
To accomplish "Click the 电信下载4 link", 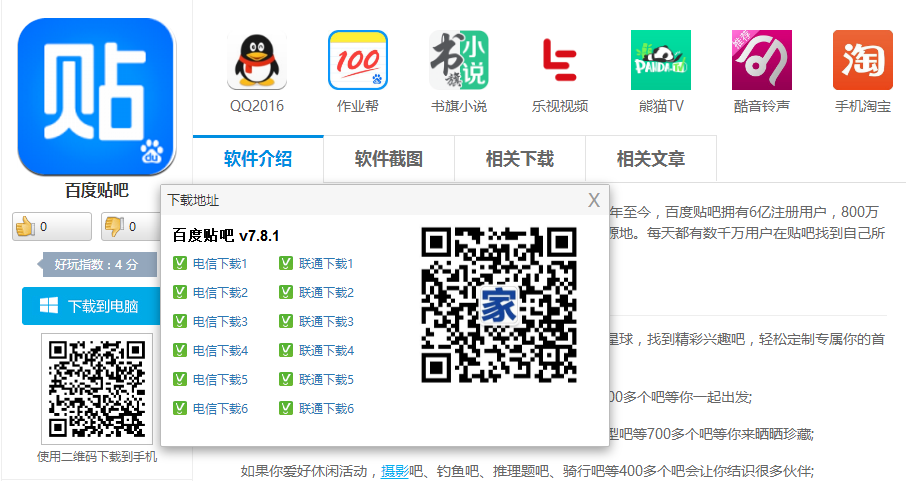I will pyautogui.click(x=220, y=351).
